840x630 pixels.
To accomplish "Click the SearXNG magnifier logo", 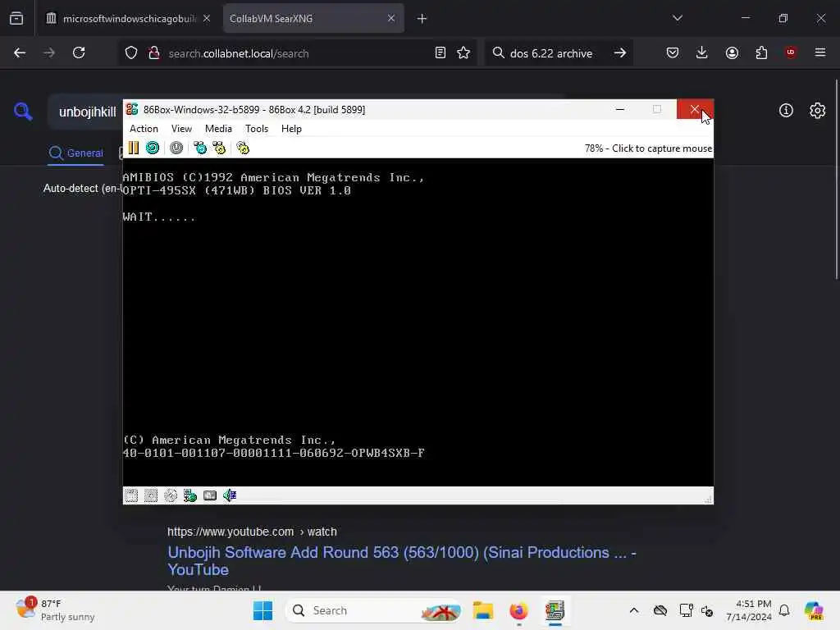I will (23, 112).
